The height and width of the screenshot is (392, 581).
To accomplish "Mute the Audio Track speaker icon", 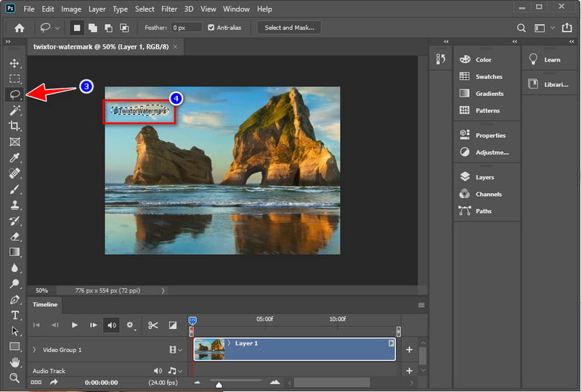I will [158, 370].
